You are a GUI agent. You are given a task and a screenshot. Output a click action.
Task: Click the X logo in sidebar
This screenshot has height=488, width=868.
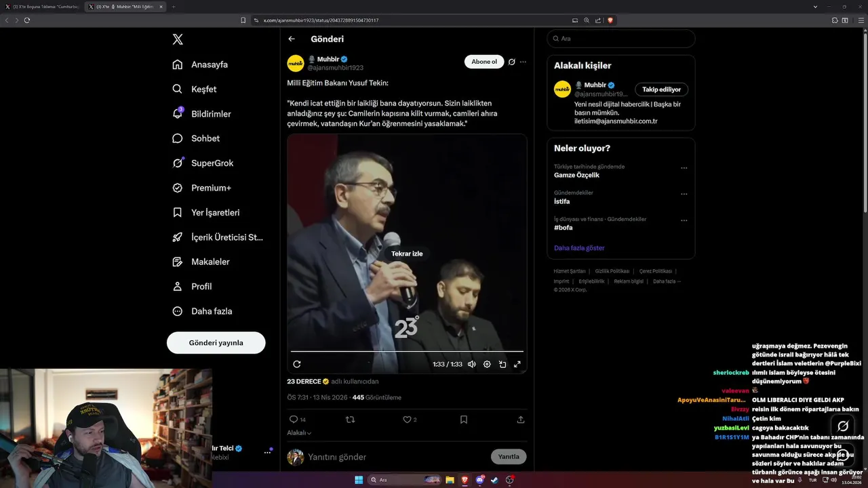(x=178, y=39)
